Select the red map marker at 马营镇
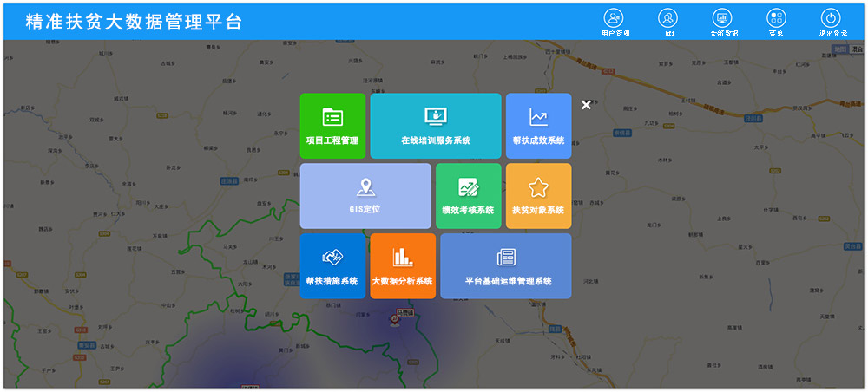 [395, 319]
